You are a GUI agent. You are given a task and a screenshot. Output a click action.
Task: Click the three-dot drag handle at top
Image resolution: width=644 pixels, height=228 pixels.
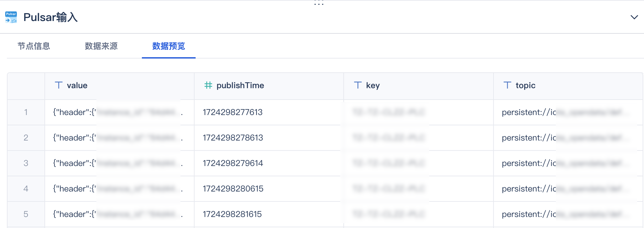point(319,4)
